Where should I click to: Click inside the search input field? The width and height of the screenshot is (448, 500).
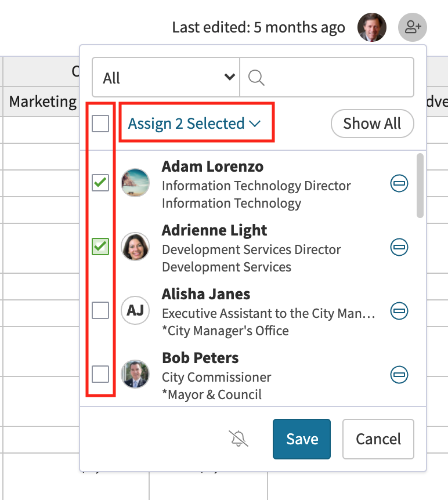pyautogui.click(x=325, y=77)
